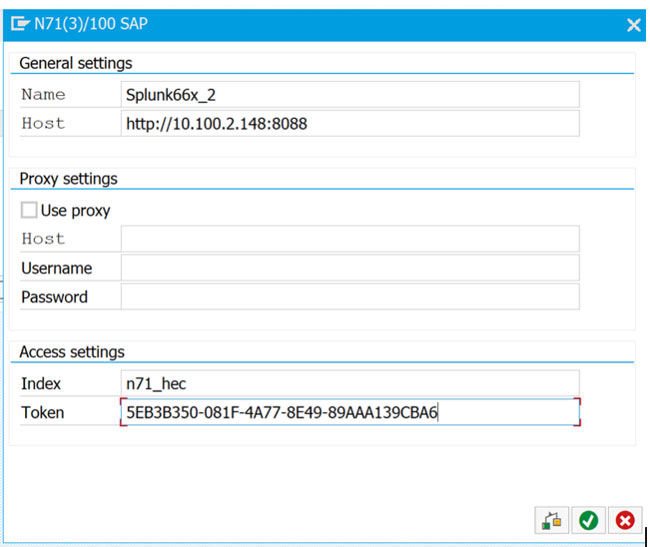Select the Index label
The image size is (650, 547).
pyautogui.click(x=41, y=384)
